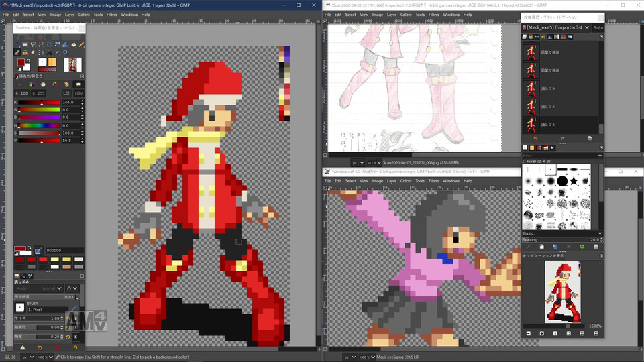Select the Eraser tool in the Toolbox
Viewport: 644px width, 362px height.
(x=17, y=52)
